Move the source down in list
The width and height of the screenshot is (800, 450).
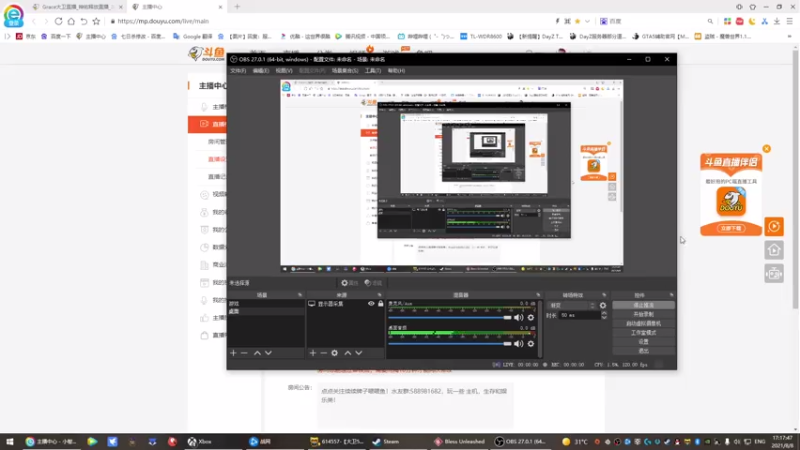(x=359, y=353)
